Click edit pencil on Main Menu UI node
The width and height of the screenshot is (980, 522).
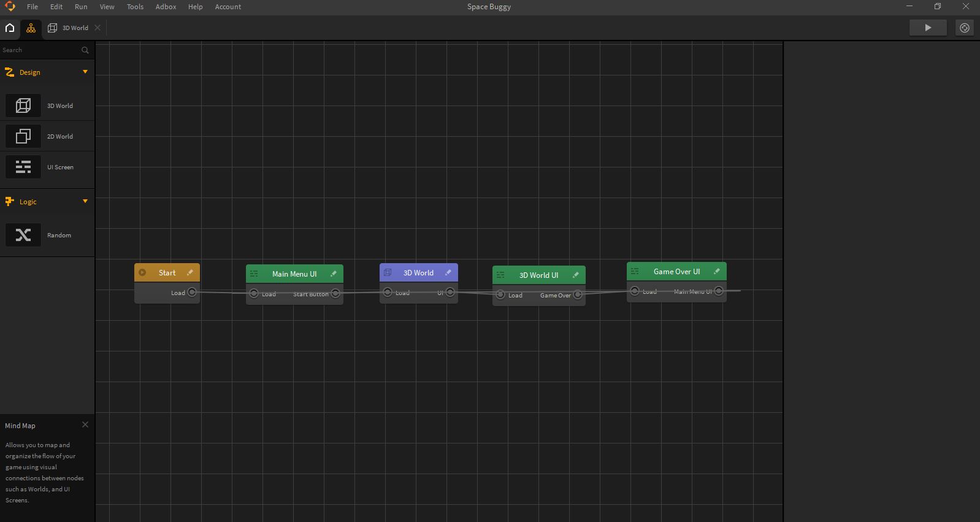[x=334, y=274]
